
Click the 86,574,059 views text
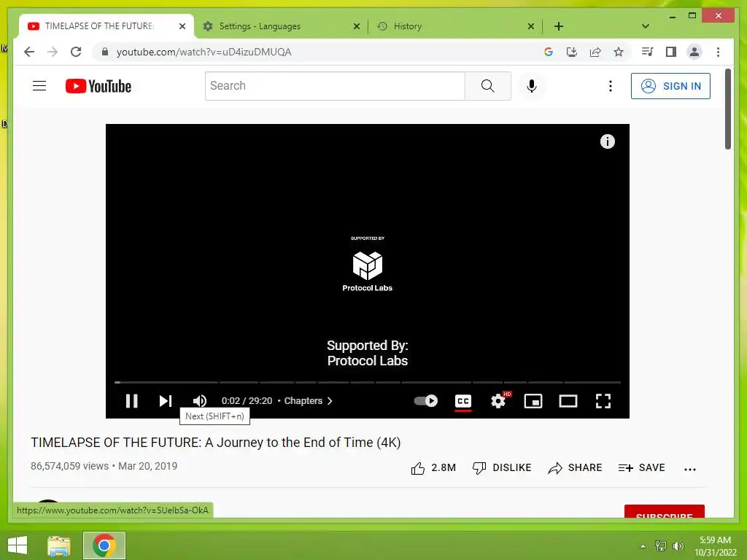click(x=69, y=466)
